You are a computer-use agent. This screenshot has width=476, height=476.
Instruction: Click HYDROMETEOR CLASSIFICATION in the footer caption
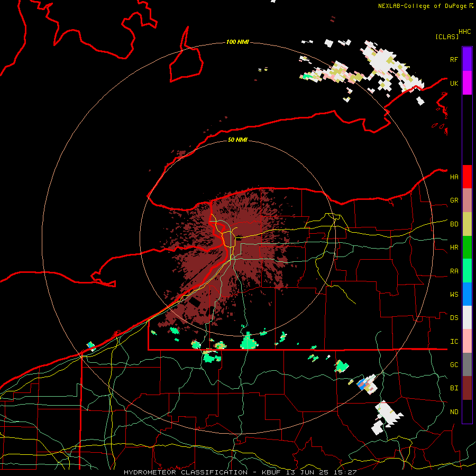186,472
